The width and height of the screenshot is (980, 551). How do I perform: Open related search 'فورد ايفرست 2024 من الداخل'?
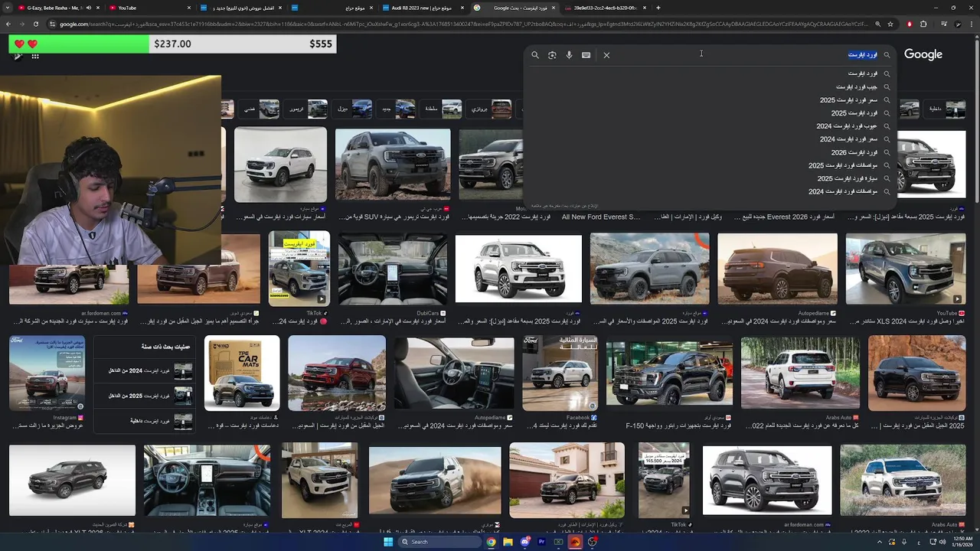144,372
